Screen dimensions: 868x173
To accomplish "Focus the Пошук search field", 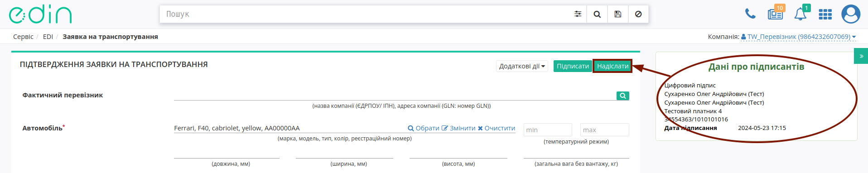I will (365, 14).
